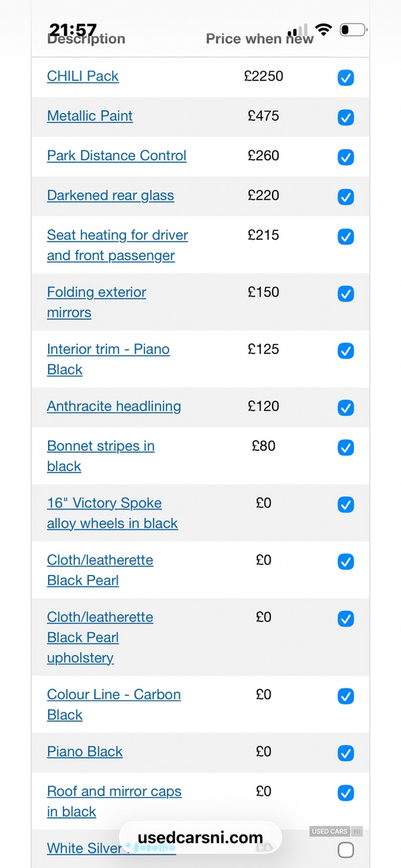401x868 pixels.
Task: Click Roof and mirror caps link
Action: tap(114, 791)
